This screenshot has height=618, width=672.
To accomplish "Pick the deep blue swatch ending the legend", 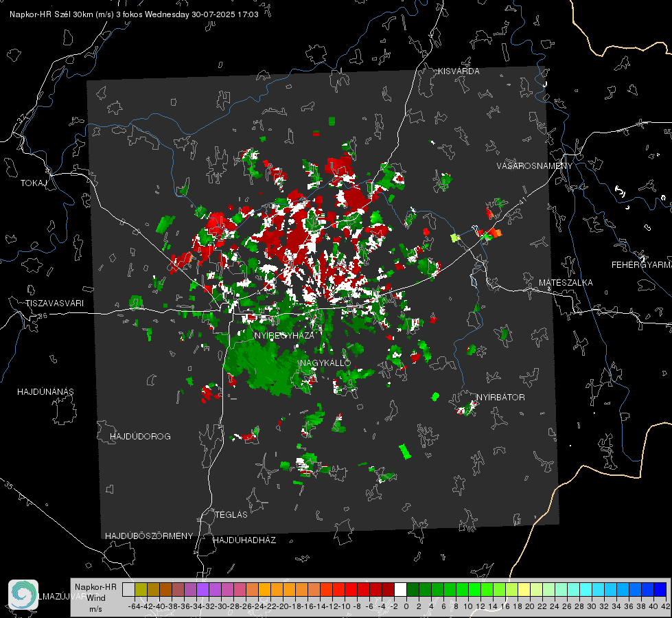I will [x=660, y=589].
